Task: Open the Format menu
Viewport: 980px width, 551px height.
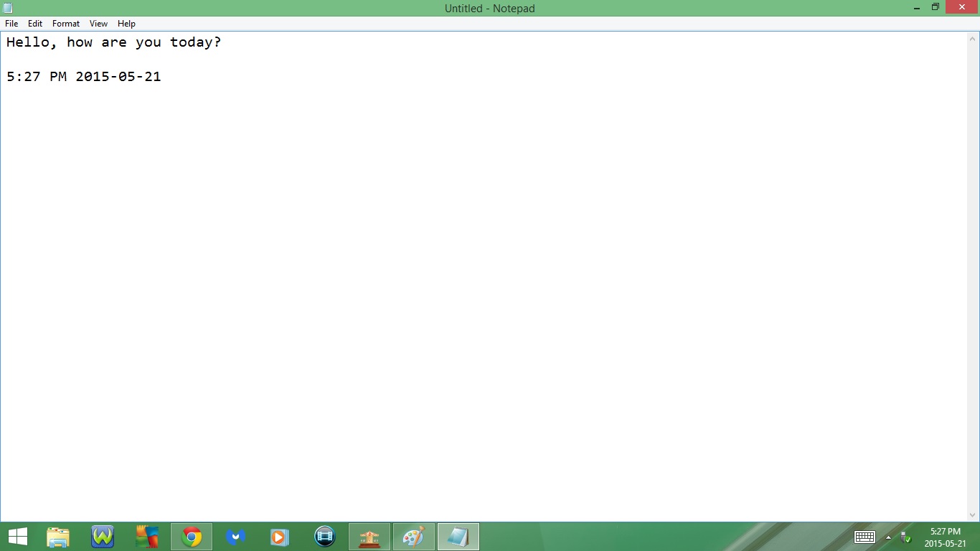Action: point(65,23)
